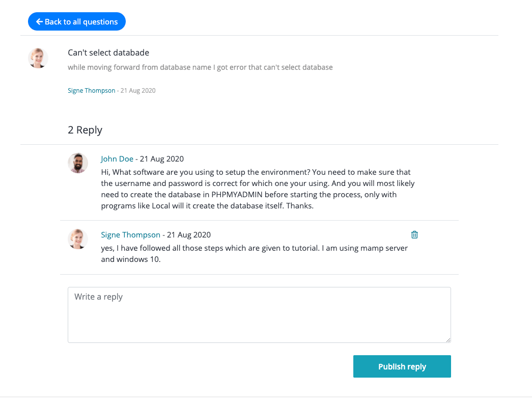Click the left arrow icon in Back button
532x398 pixels.
[39, 22]
